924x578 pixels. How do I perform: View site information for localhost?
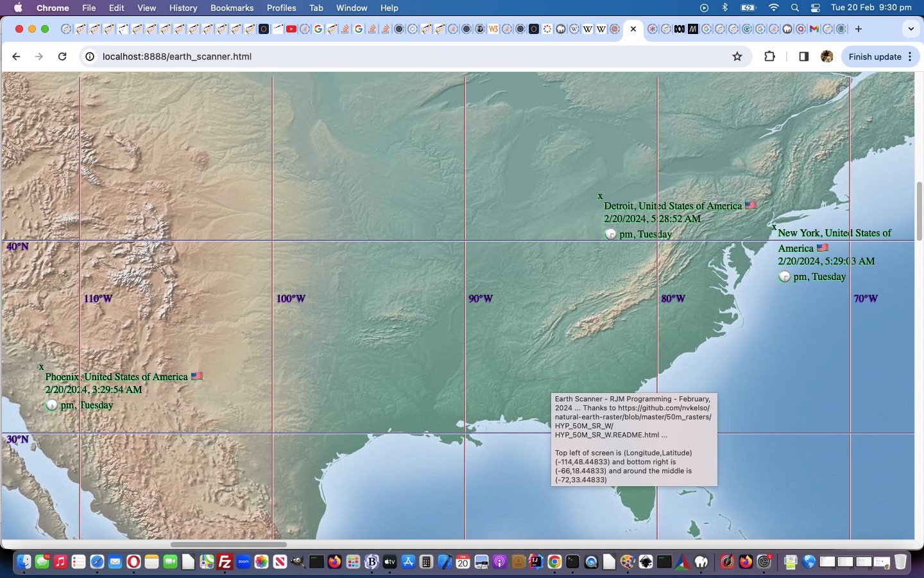(90, 57)
